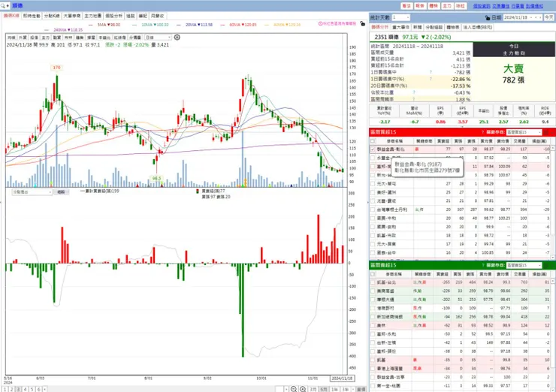Toggle 紅綠燈 indicator in chart toolbar

(120, 38)
